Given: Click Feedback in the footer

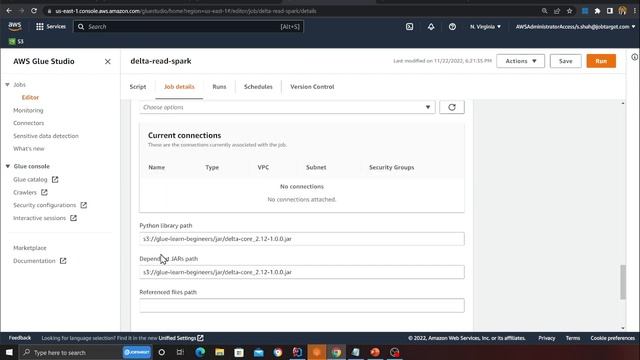Looking at the screenshot, I should pos(20,338).
